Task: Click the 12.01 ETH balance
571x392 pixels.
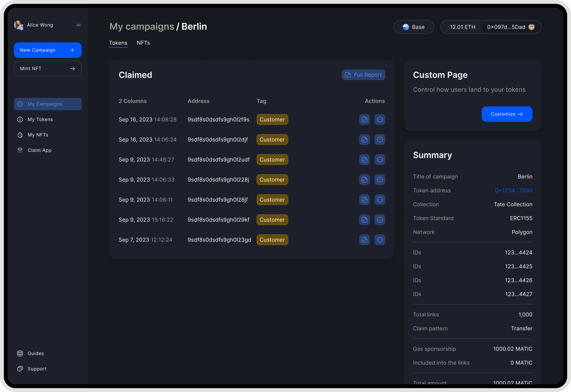Action: (x=462, y=27)
